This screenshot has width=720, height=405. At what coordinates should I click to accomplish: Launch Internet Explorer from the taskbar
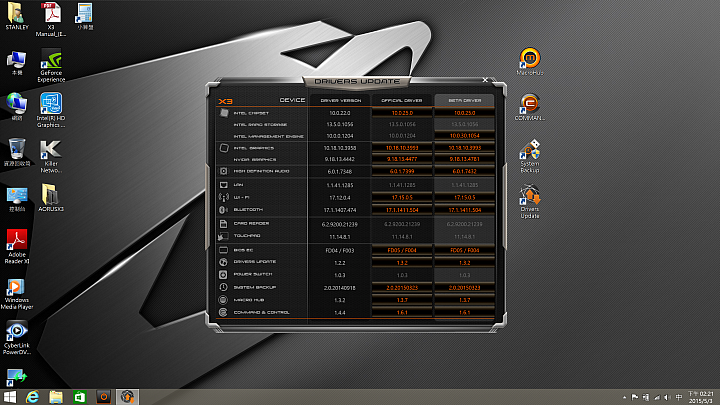(32, 397)
